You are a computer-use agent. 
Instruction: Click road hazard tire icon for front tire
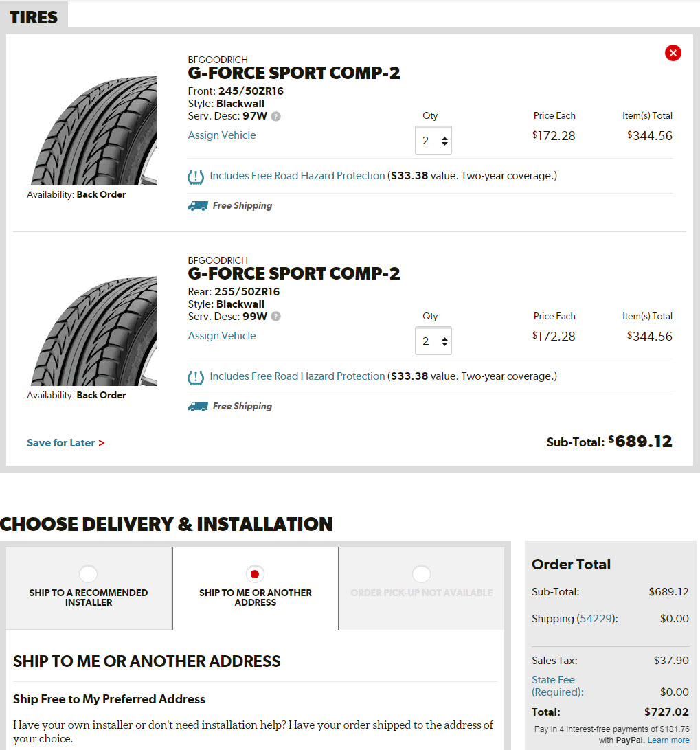(x=196, y=177)
